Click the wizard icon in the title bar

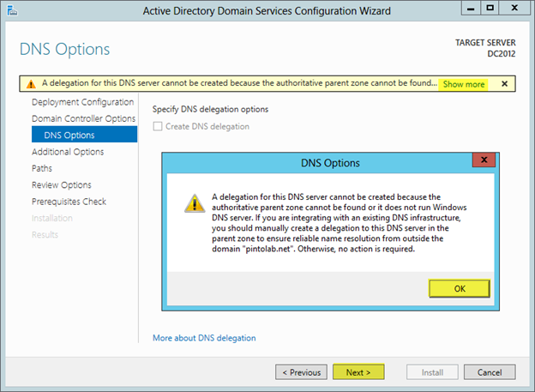[12, 10]
